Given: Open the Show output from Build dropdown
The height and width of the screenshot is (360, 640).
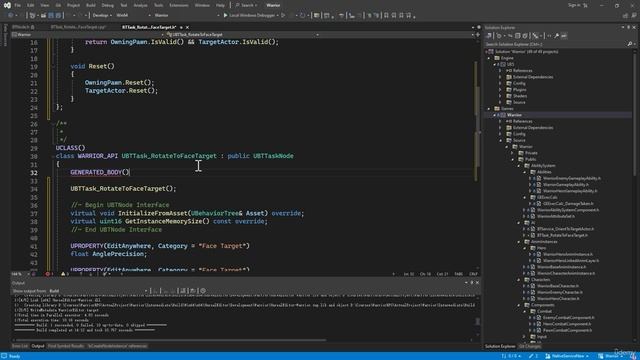Looking at the screenshot, I should [x=98, y=291].
